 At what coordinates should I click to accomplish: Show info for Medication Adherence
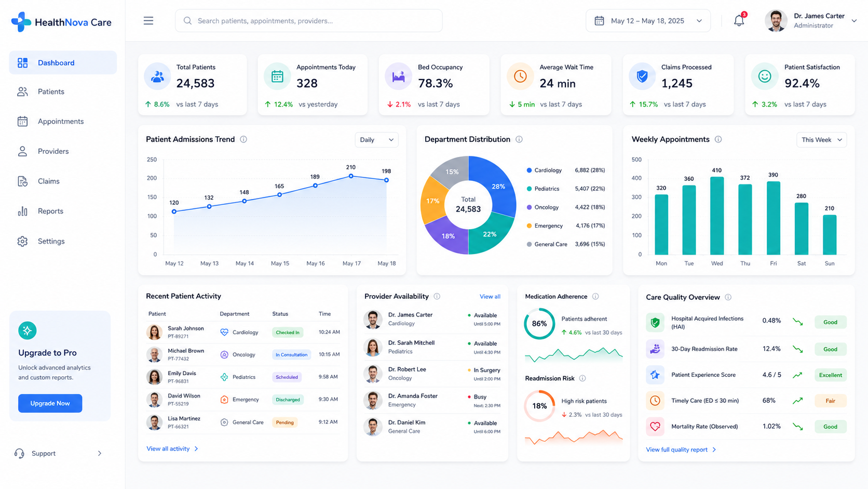(x=595, y=296)
